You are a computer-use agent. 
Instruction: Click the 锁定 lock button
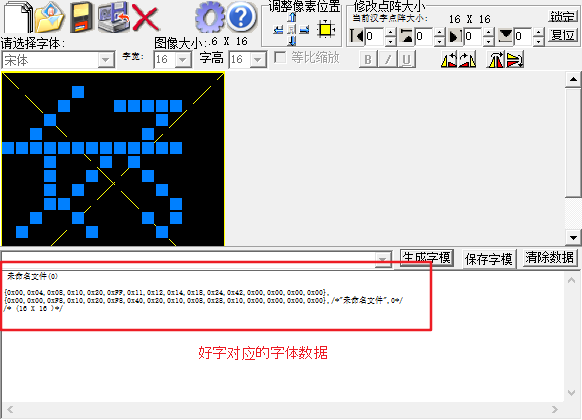point(563,16)
